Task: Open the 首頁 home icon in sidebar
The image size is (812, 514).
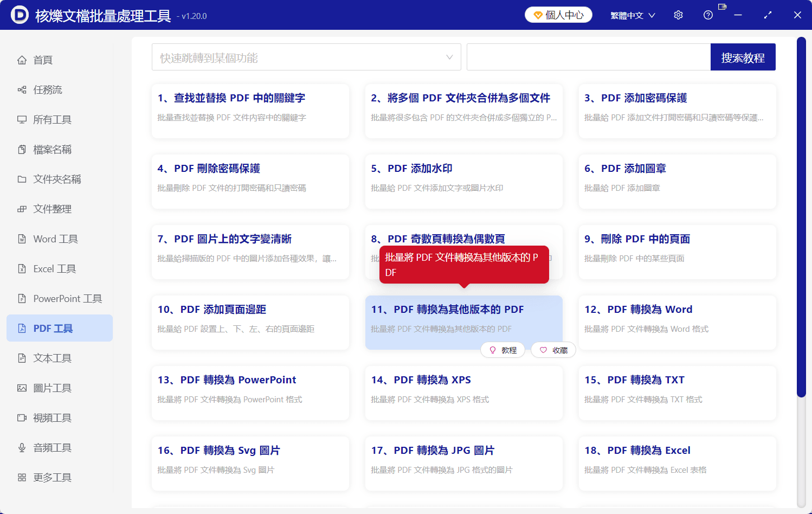Action: [21, 60]
